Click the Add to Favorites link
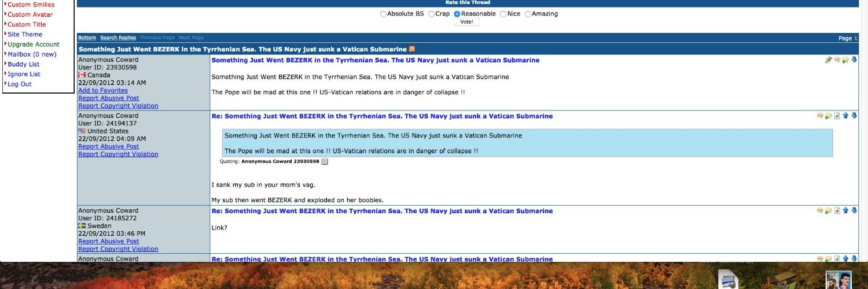 103,91
